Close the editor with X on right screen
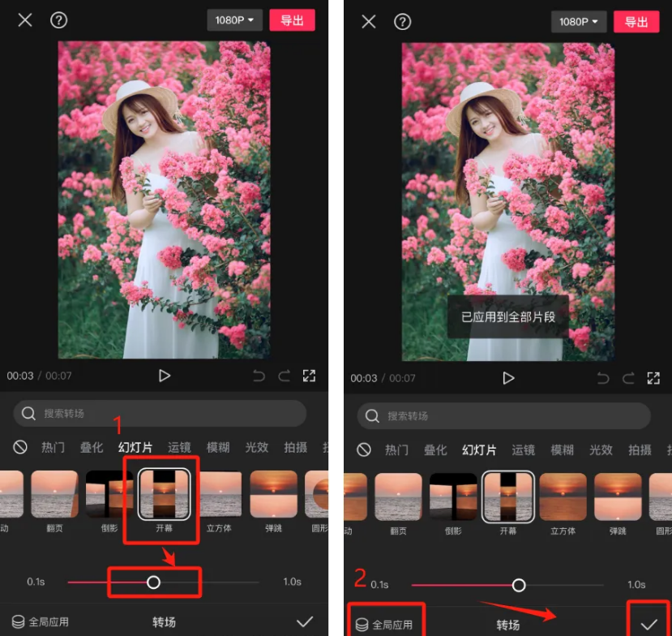Viewport: 672px width, 636px height. pos(369,21)
